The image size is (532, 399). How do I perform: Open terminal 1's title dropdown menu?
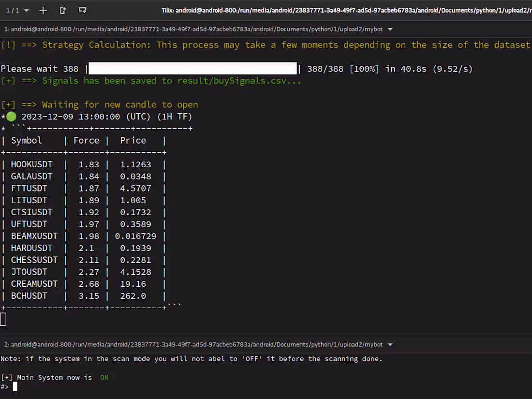(x=390, y=29)
